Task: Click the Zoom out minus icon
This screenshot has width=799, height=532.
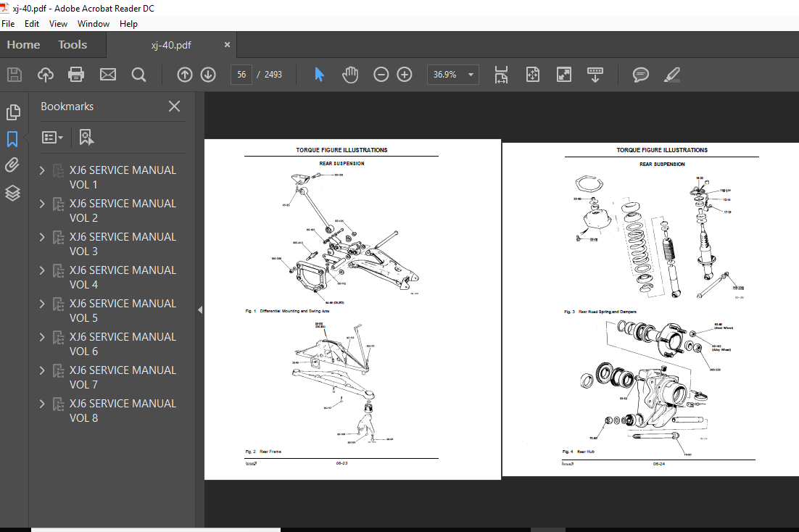Action: point(381,75)
